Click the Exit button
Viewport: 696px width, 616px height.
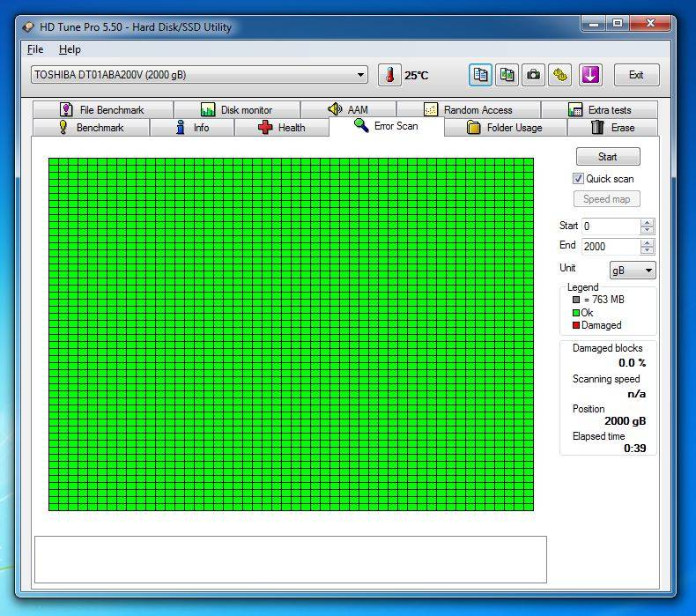click(636, 75)
